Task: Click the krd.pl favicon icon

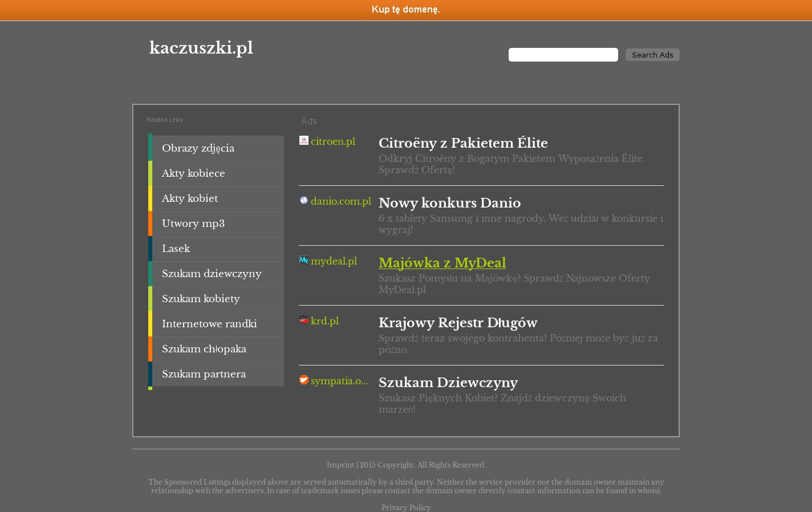Action: [x=304, y=320]
